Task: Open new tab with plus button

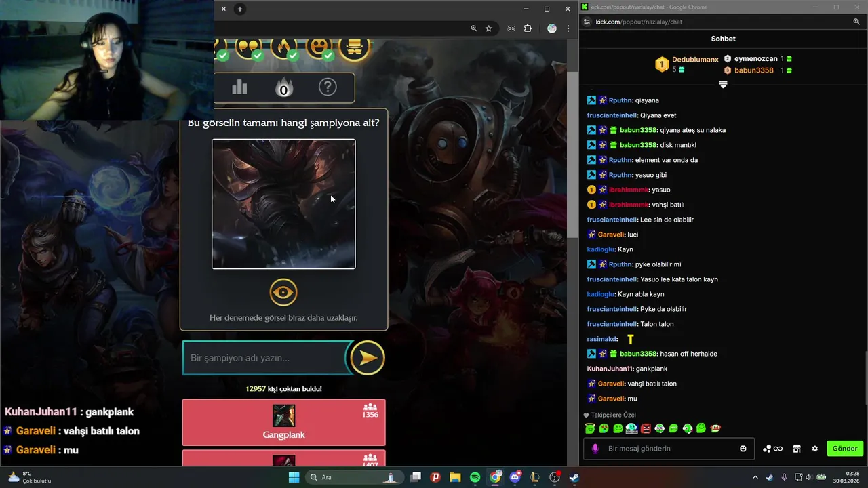Action: 240,9
